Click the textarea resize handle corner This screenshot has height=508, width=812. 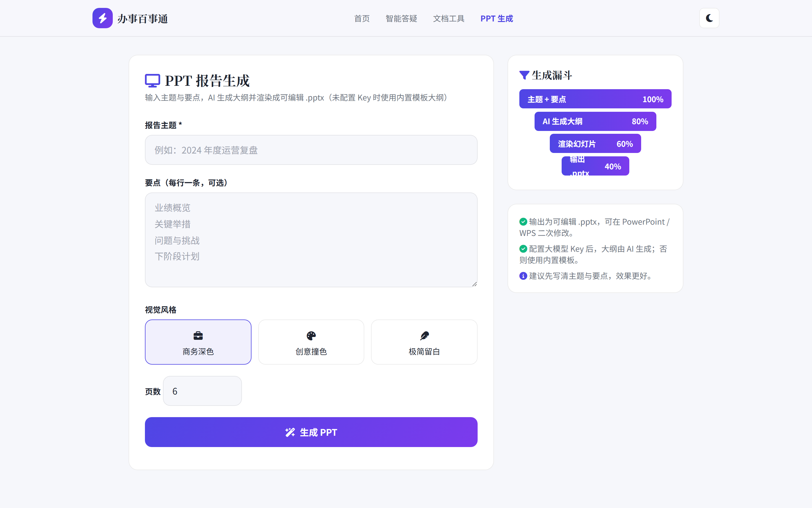click(x=474, y=284)
